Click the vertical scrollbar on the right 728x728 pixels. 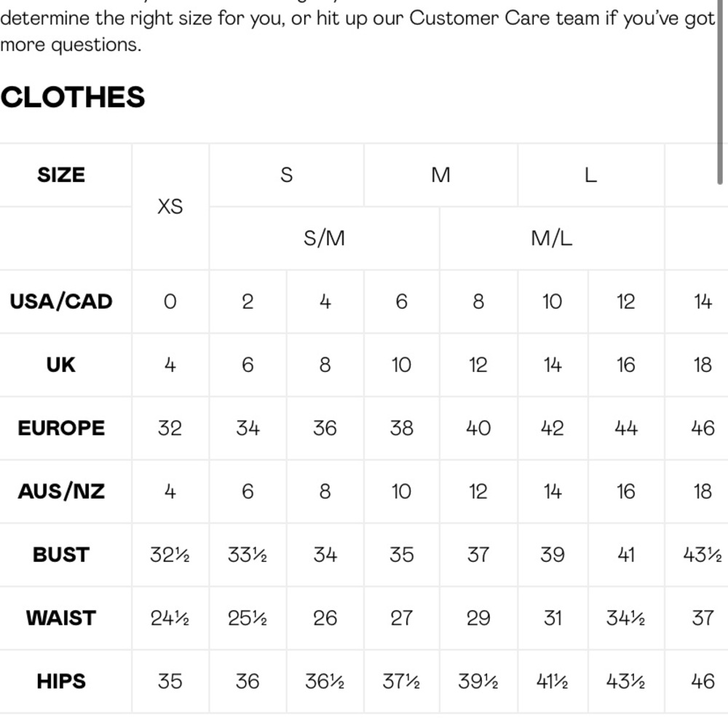pos(720,92)
